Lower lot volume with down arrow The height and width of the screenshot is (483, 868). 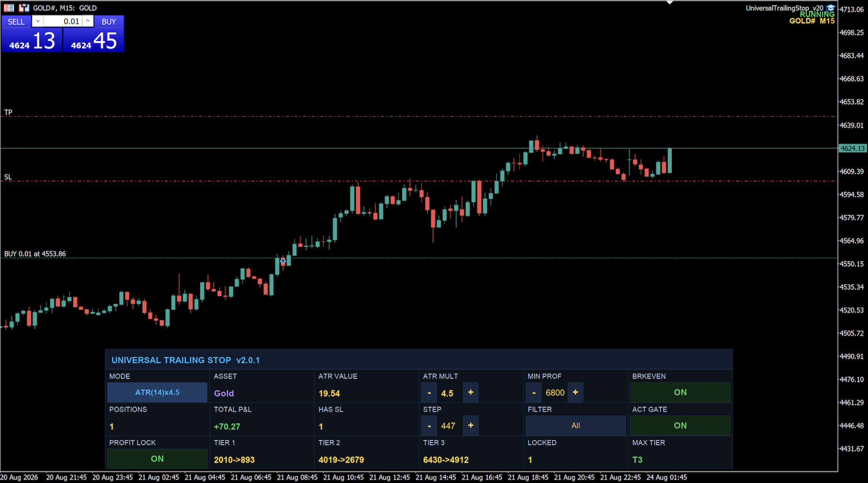click(38, 21)
